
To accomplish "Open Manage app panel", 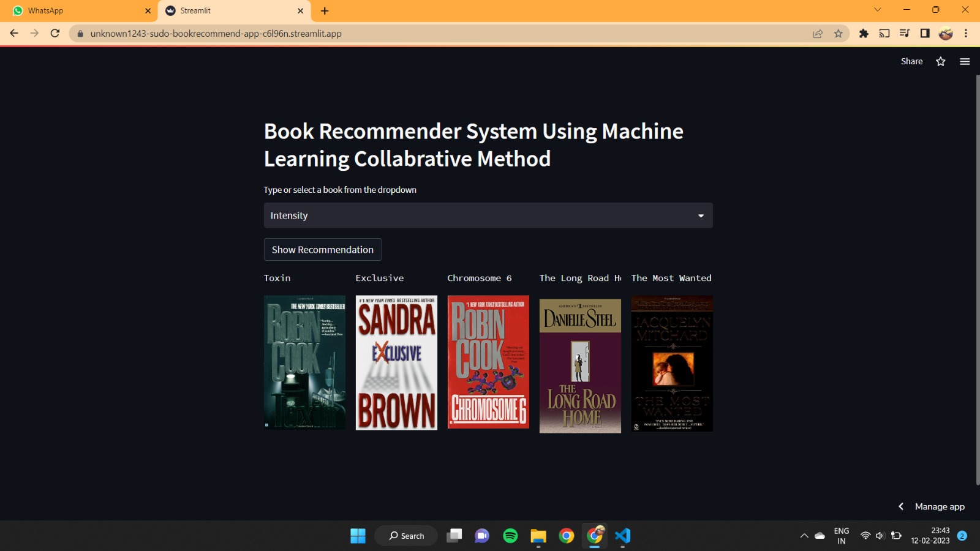I will tap(940, 506).
